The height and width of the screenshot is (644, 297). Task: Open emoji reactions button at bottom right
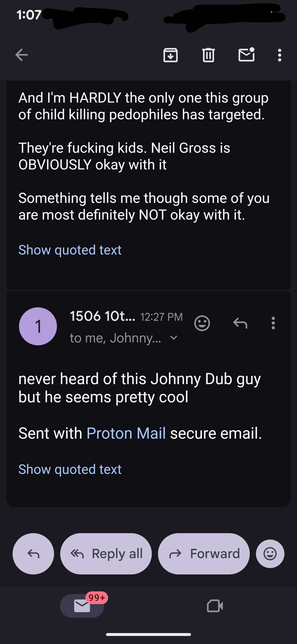[270, 554]
